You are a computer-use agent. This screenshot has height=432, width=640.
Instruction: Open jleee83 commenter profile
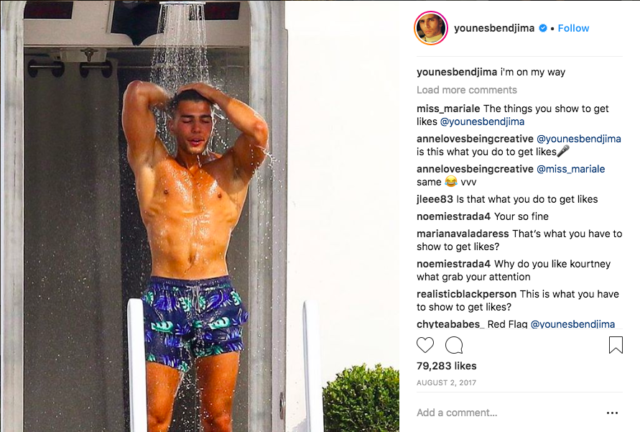pyautogui.click(x=435, y=199)
